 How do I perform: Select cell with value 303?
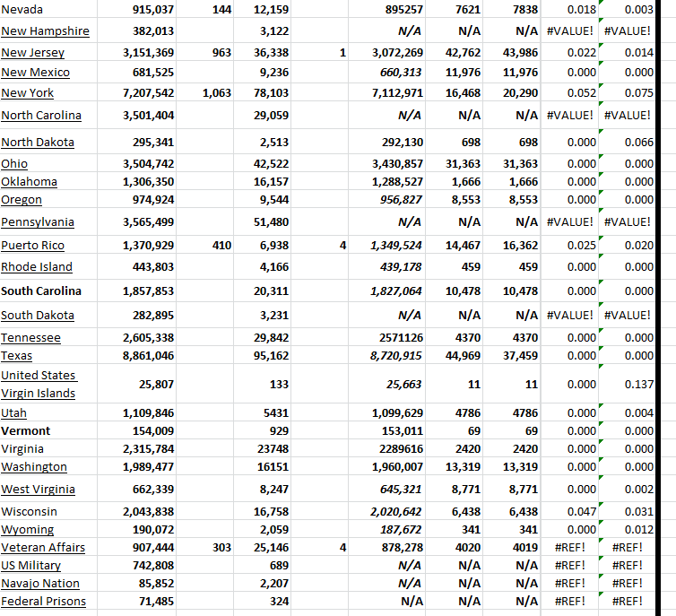tap(204, 548)
